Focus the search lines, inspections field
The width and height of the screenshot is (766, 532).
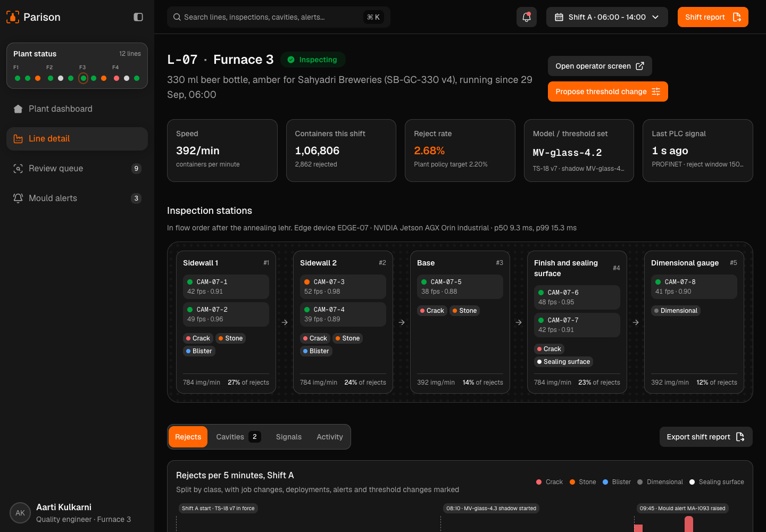(x=279, y=17)
